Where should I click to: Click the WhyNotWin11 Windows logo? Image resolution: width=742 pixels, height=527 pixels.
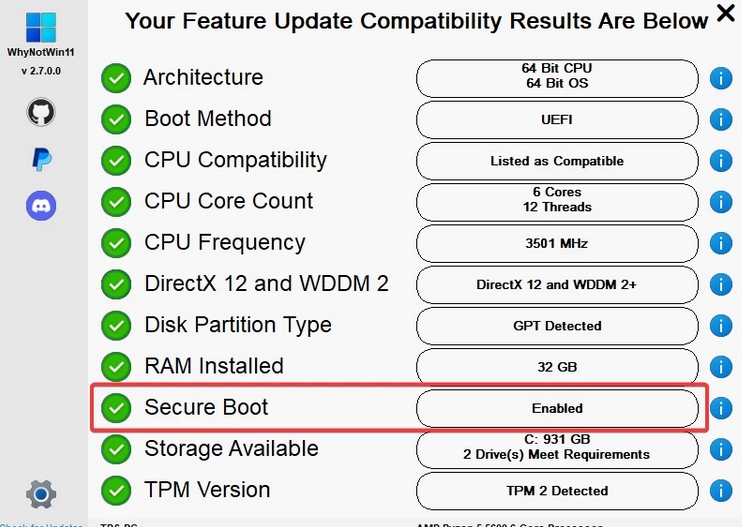point(41,28)
